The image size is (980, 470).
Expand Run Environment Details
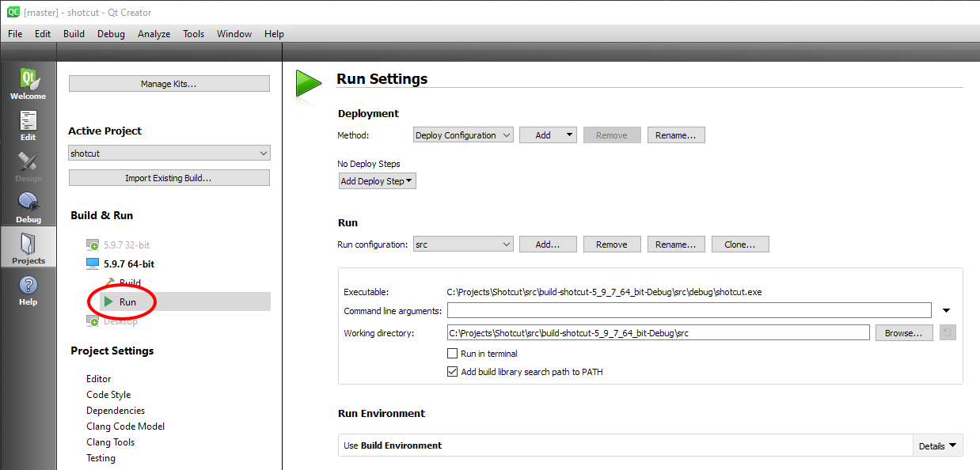click(938, 445)
